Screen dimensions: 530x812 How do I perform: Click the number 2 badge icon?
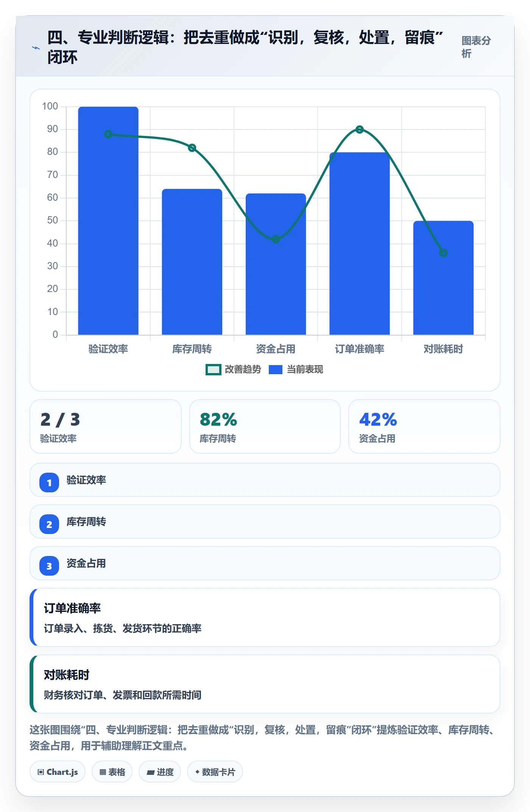(49, 524)
